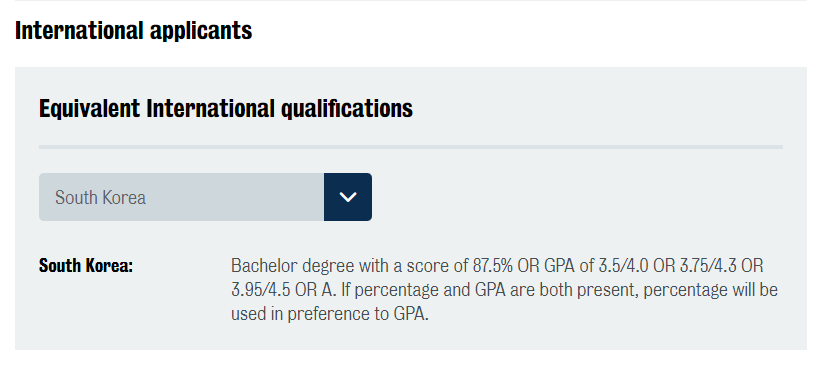Viewport: 825px width, 372px height.
Task: Open the dark blue chevron dropdown button
Action: click(x=348, y=197)
